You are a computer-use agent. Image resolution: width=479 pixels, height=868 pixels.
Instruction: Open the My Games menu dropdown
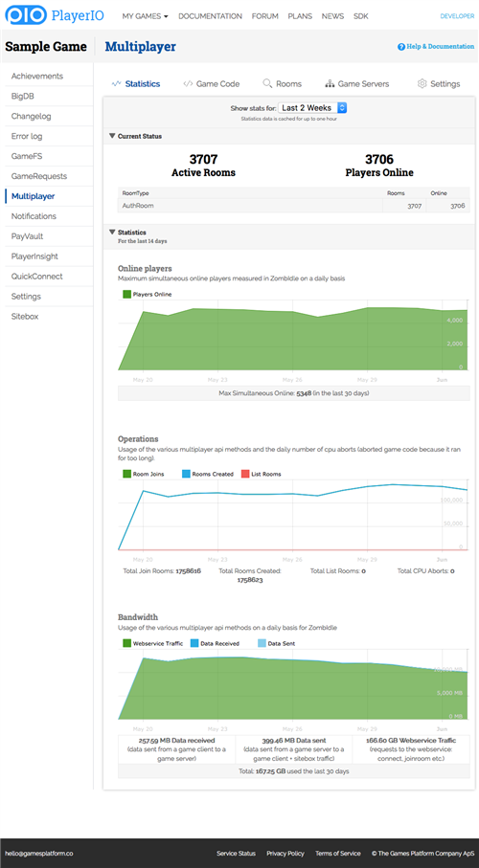coord(146,16)
